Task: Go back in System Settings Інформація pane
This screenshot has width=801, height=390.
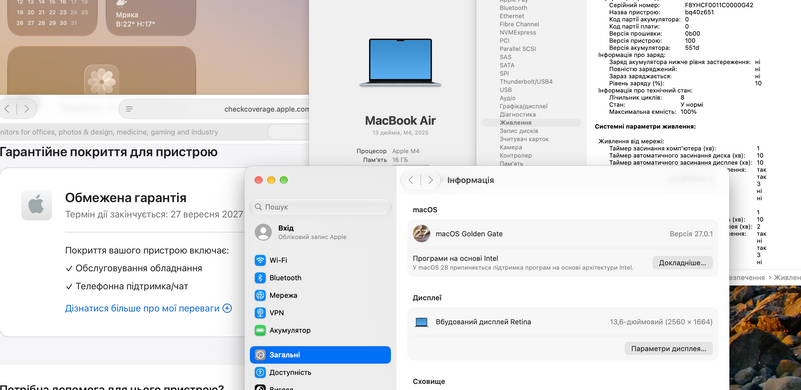Action: 411,180
